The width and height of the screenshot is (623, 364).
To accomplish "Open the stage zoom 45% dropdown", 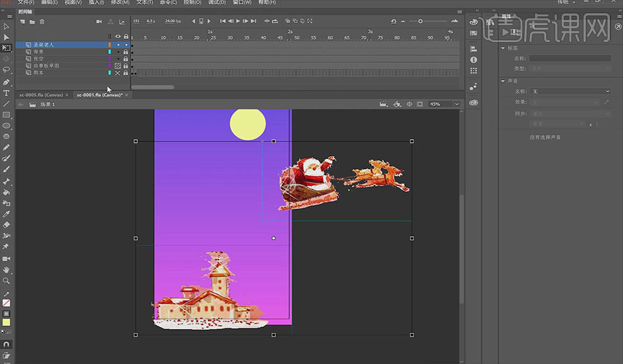I will pyautogui.click(x=457, y=104).
